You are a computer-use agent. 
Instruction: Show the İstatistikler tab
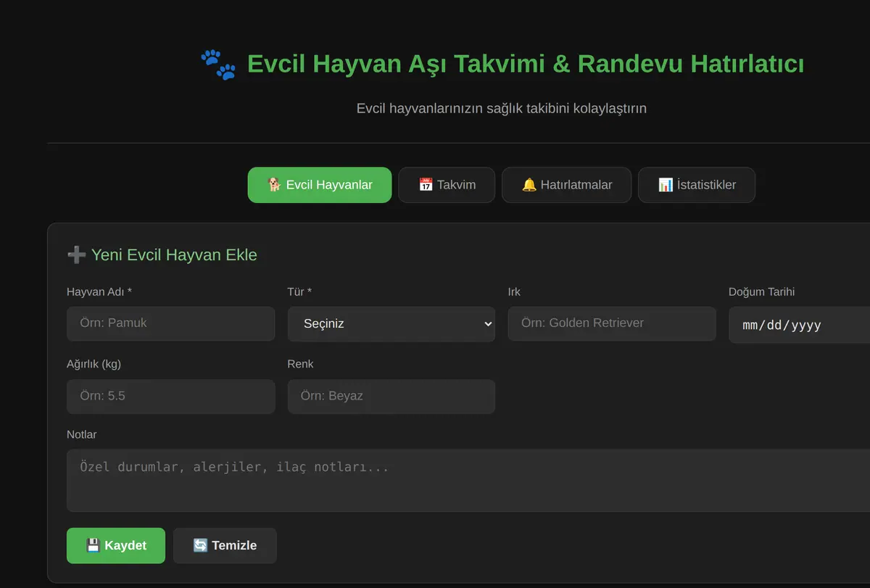[697, 185]
